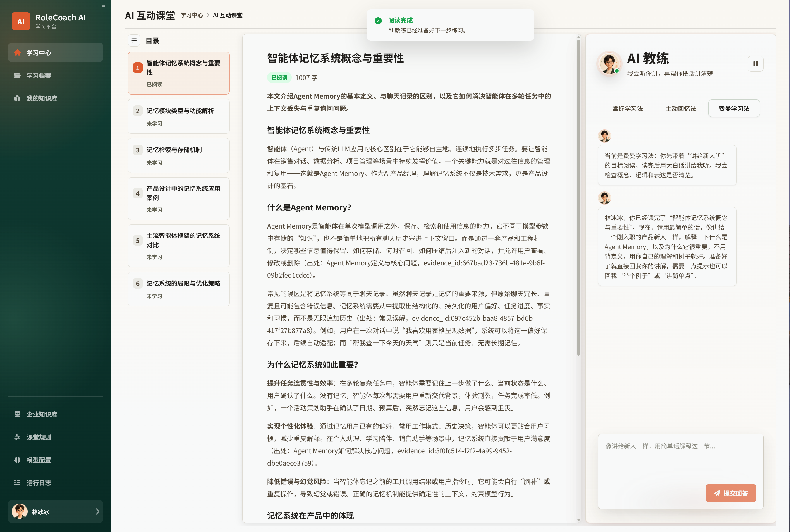This screenshot has width=790, height=532.
Task: Click bold text 提升任务连贯性与效率
Action: 300,383
